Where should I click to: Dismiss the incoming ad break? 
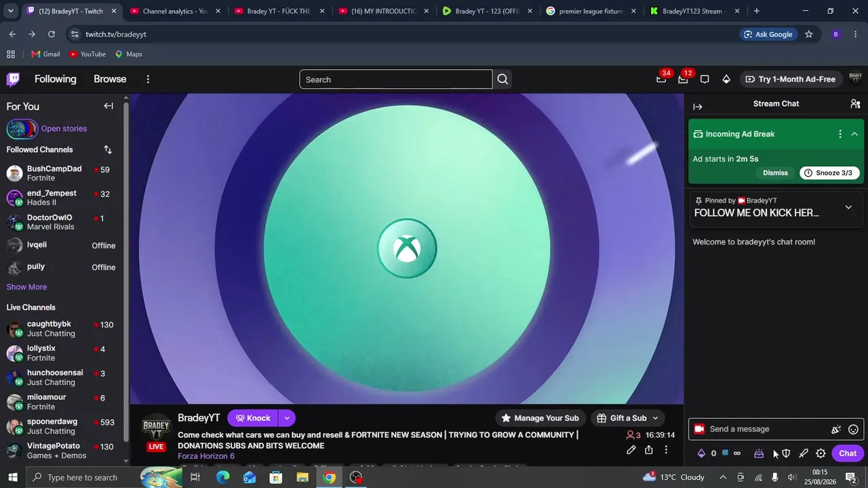775,173
